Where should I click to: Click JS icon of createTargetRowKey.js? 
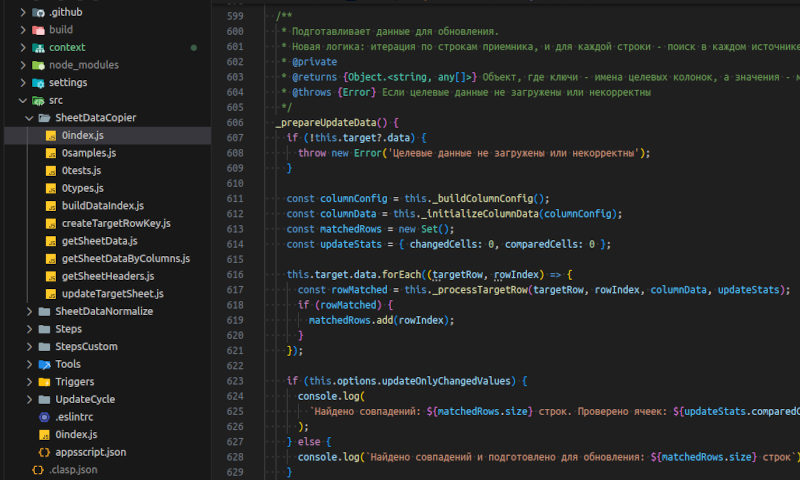tap(51, 223)
